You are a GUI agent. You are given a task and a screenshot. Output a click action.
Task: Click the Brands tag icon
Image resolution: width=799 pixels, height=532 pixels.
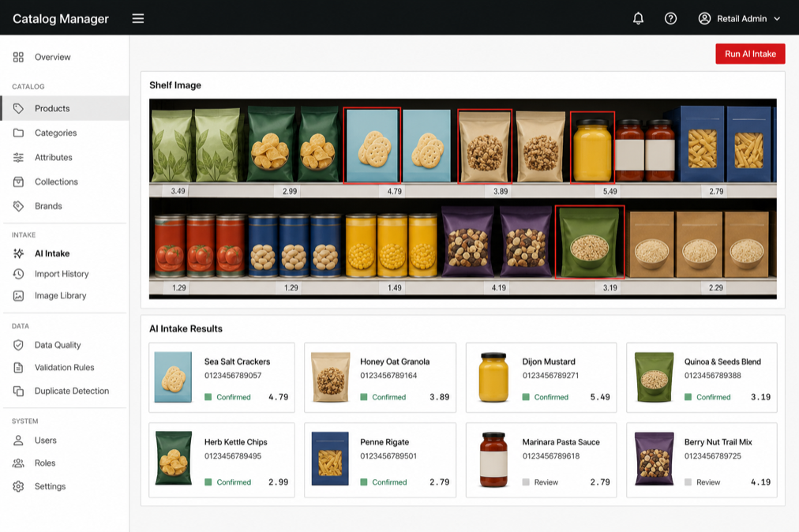coord(18,206)
